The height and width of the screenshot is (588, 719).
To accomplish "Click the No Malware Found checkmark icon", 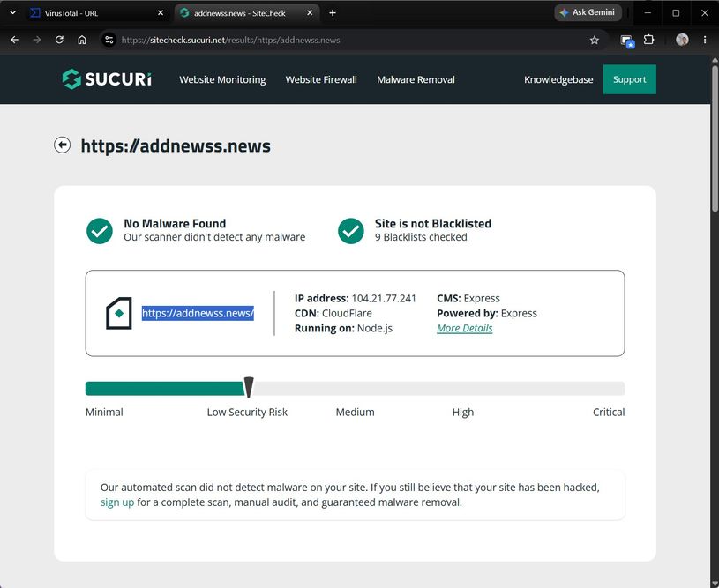I will pyautogui.click(x=100, y=230).
